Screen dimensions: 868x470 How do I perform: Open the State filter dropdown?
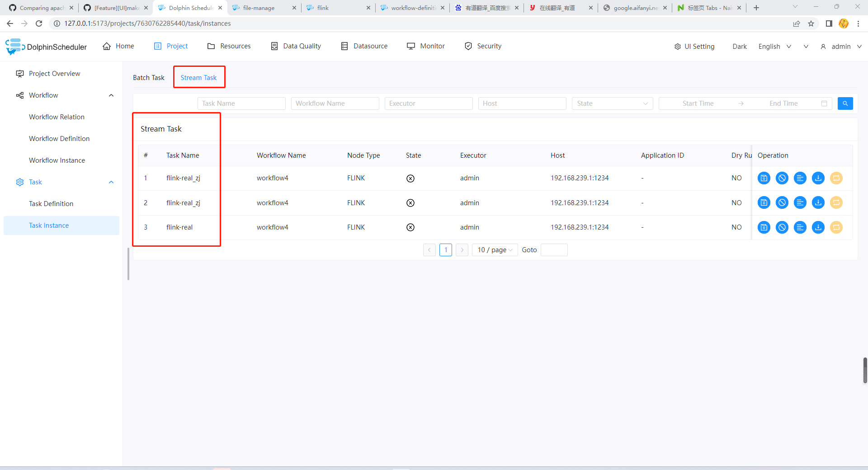click(612, 103)
